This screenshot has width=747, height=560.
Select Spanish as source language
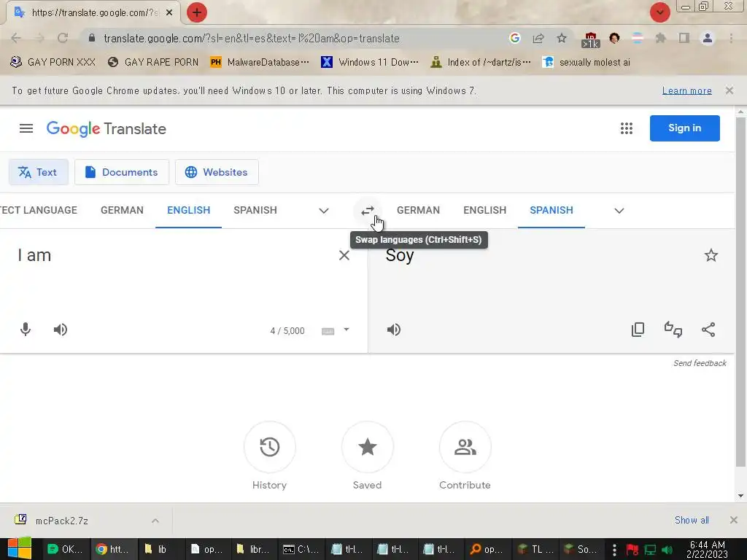pyautogui.click(x=255, y=210)
